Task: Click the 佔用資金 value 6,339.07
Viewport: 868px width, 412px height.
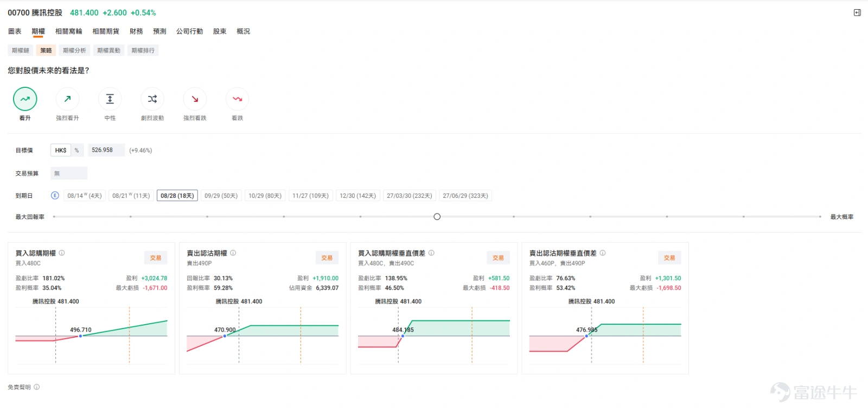Action: click(327, 288)
